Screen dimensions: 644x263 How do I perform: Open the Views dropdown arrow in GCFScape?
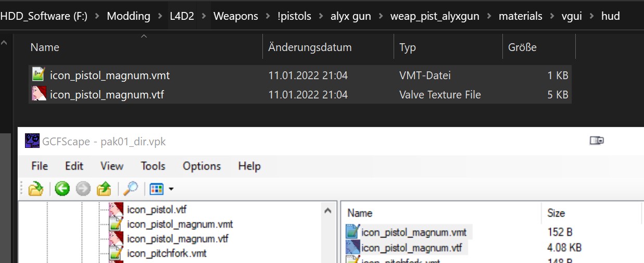tap(170, 189)
